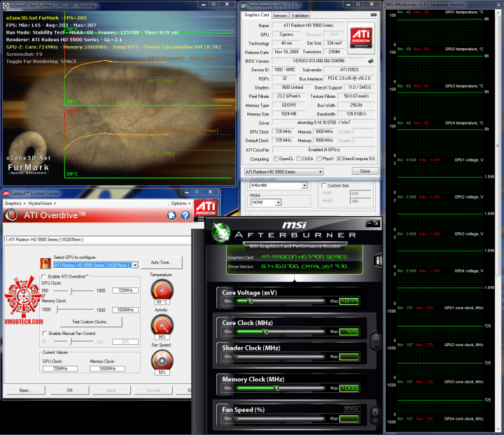Click the GPU-Z title bar app icon
The image size is (504, 435).
tap(244, 6)
